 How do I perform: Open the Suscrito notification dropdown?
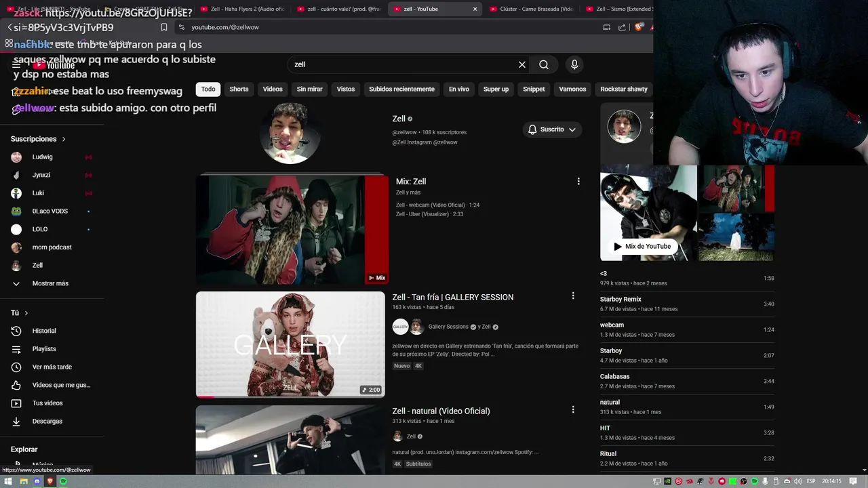[x=552, y=129]
